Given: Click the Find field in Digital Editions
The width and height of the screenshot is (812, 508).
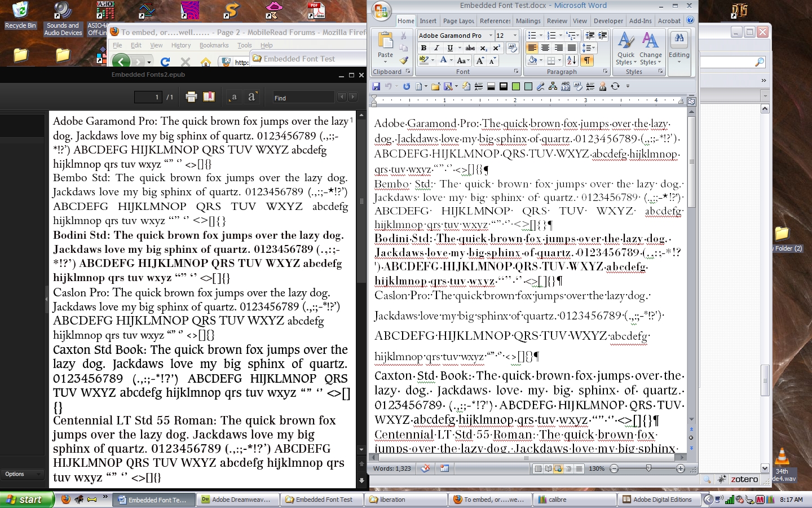Looking at the screenshot, I should [303, 98].
